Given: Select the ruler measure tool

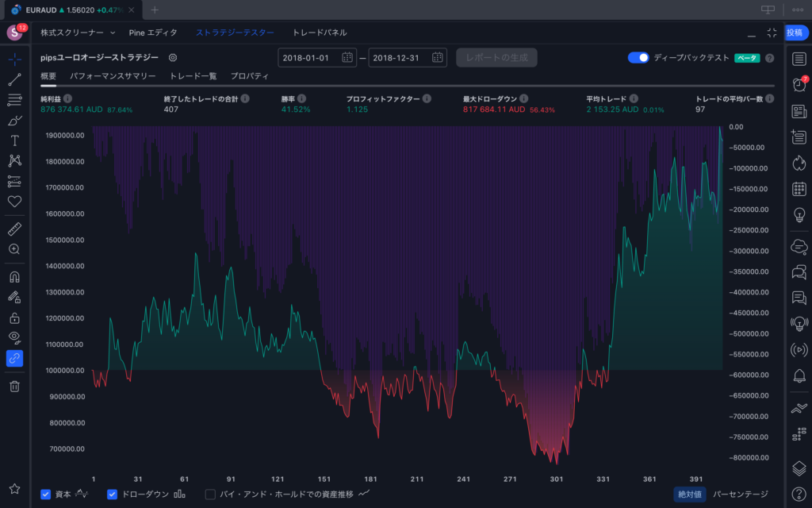Looking at the screenshot, I should click(x=14, y=229).
